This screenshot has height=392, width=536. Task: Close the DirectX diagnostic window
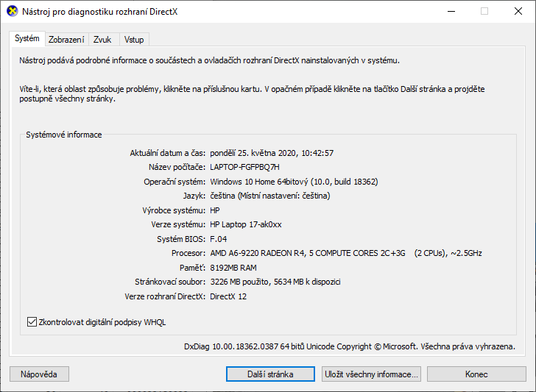point(518,11)
